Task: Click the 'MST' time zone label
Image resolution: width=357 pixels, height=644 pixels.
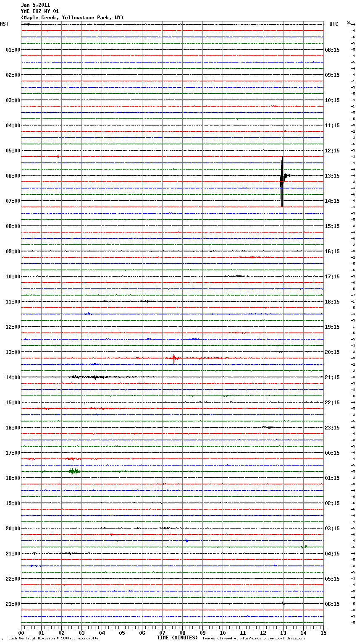Action: coord(4,24)
